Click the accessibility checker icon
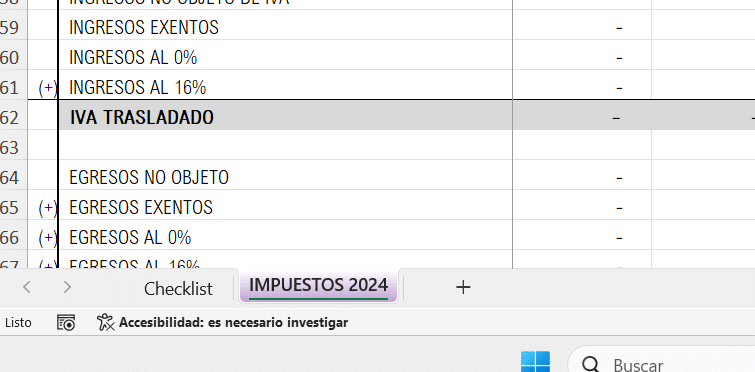Viewport: 755px width, 372px height. click(x=105, y=322)
